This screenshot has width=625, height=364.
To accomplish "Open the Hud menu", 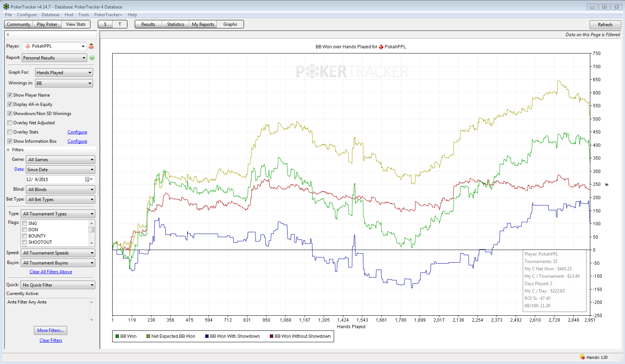I will [x=69, y=15].
